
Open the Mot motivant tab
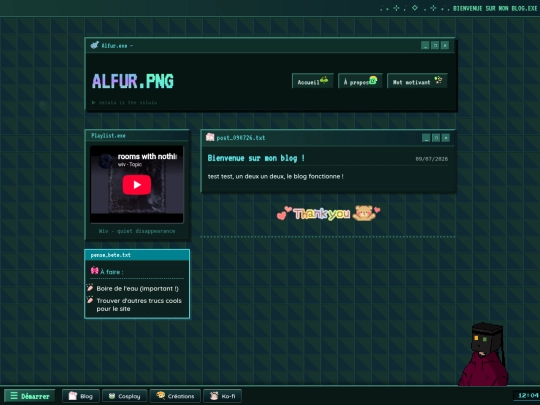tap(417, 81)
